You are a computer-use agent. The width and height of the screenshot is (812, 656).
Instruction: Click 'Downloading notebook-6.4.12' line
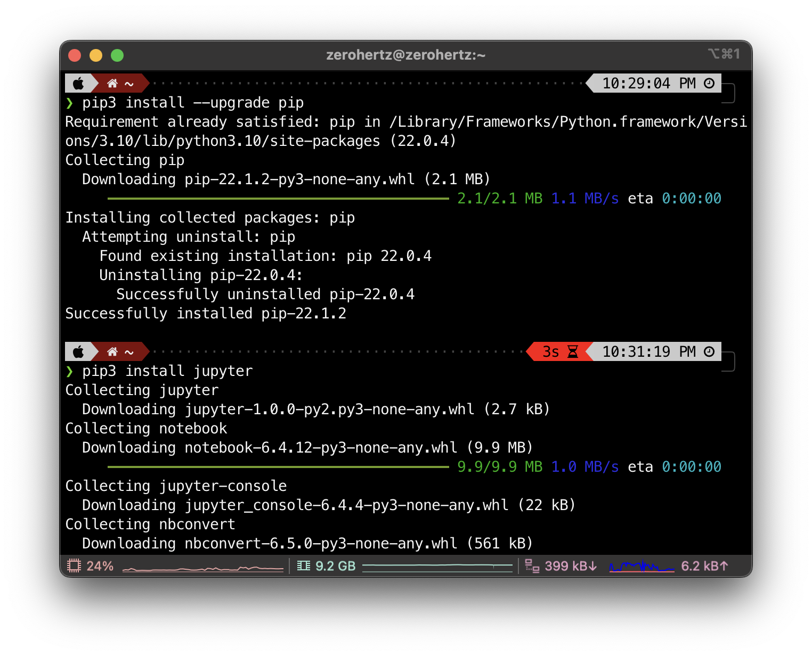[x=308, y=447]
